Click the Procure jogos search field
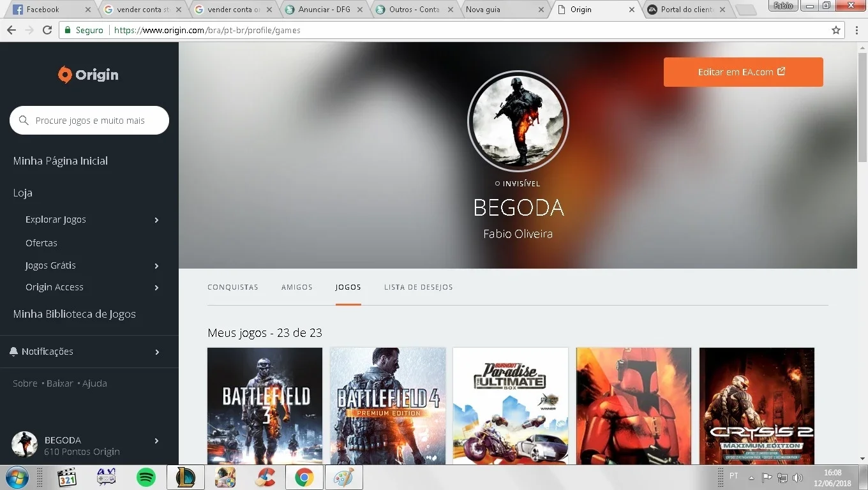The image size is (868, 490). 89,120
